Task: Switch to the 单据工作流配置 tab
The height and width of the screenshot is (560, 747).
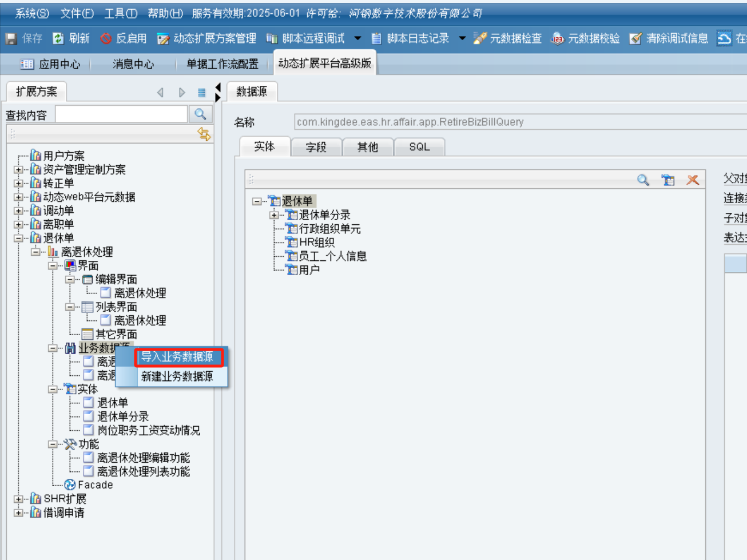Action: 222,64
